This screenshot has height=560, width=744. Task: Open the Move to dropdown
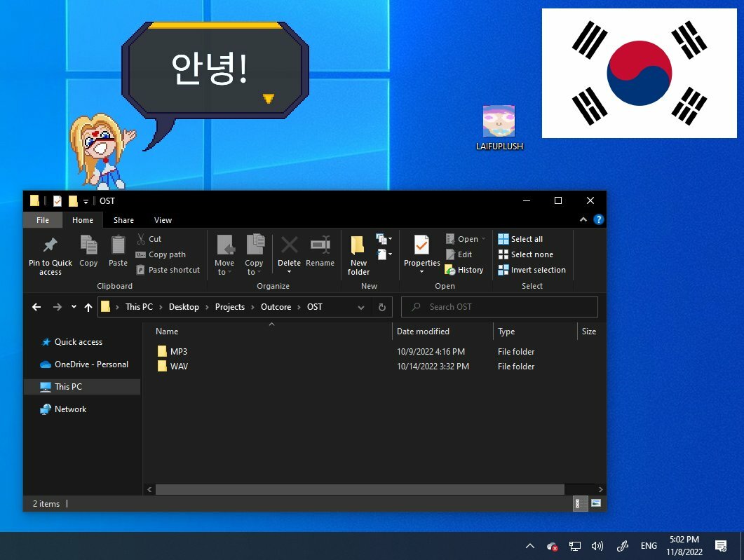click(x=224, y=256)
